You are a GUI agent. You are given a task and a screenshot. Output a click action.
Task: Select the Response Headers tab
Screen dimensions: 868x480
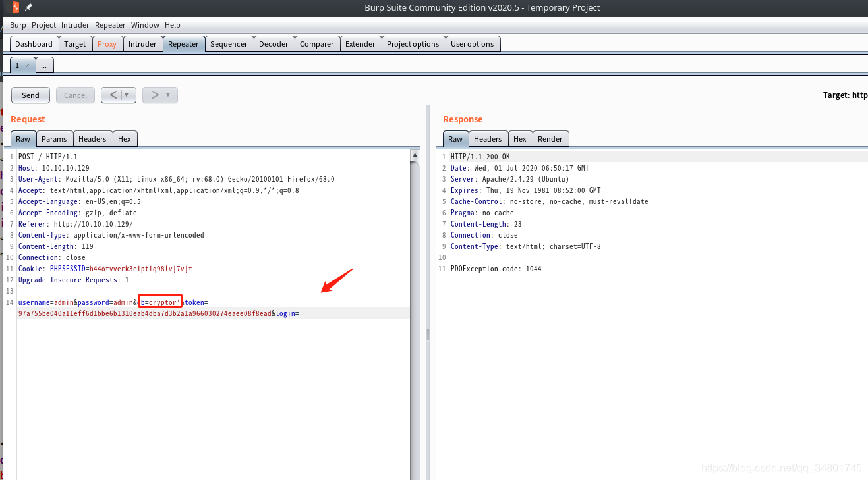pyautogui.click(x=488, y=139)
